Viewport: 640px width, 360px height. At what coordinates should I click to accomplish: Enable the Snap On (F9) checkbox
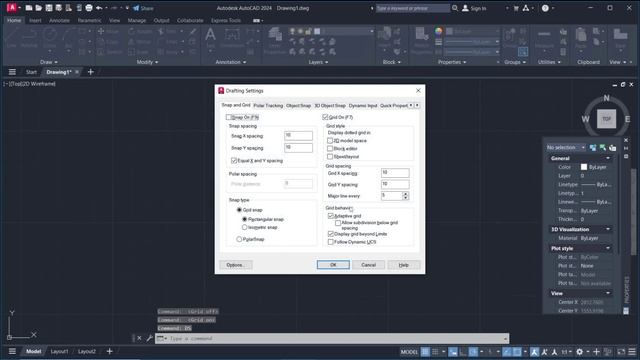point(229,117)
